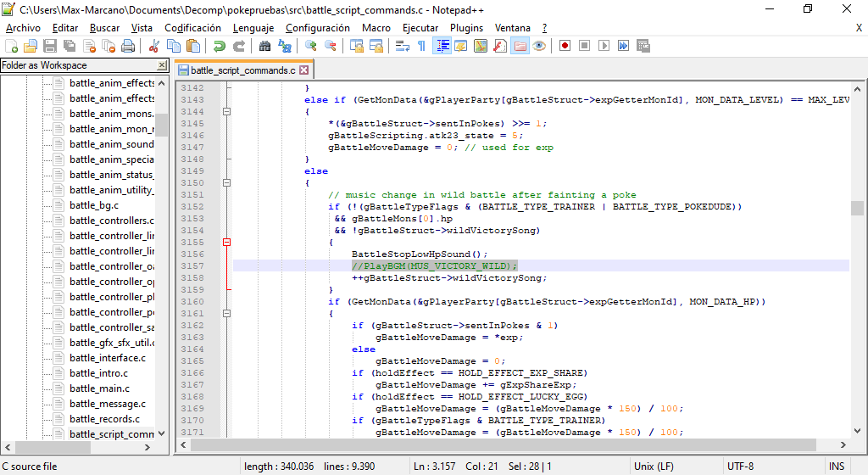
Task: Close the Folder as Workspace panel
Action: point(162,65)
